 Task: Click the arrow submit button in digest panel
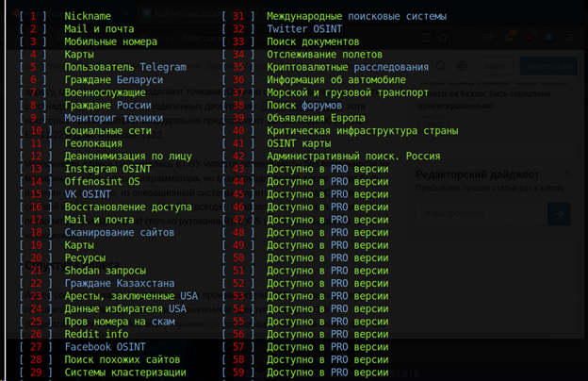(559, 213)
